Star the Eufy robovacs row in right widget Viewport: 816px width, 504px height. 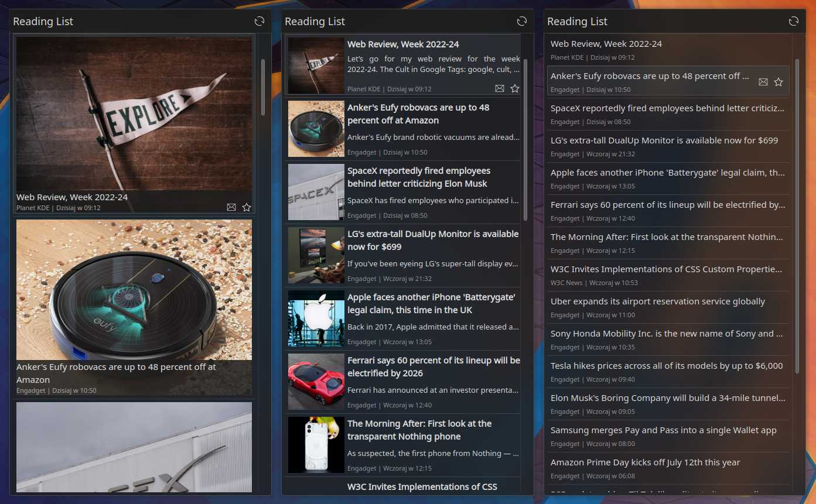tap(779, 82)
